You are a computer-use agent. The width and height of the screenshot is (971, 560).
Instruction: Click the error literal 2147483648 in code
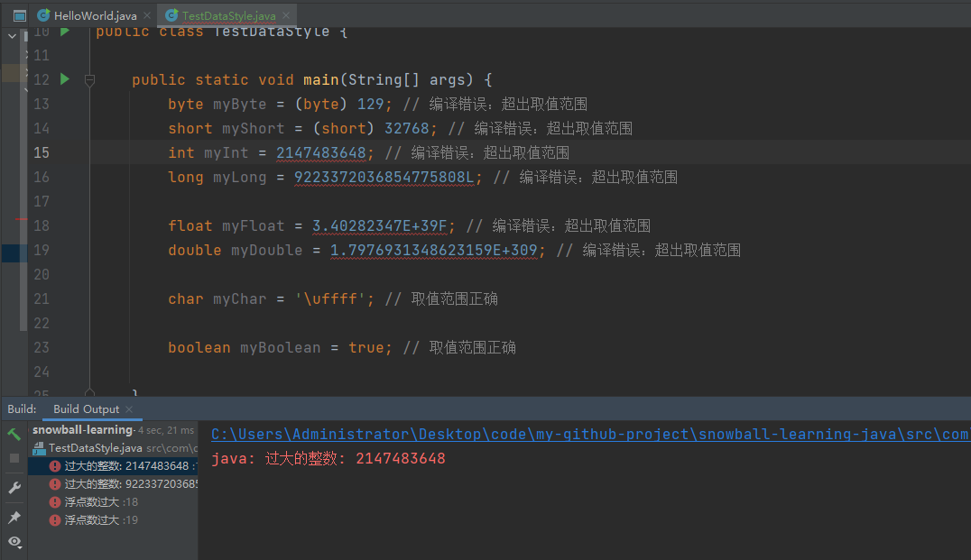tap(320, 152)
